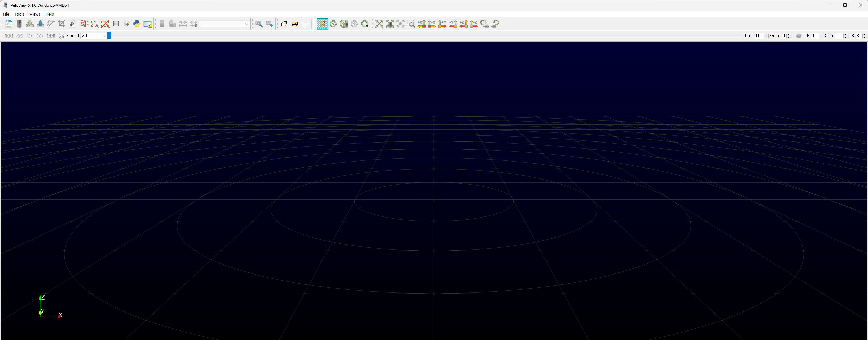This screenshot has width=868, height=340.
Task: Open the protractor laser selection icon
Action: point(51,24)
